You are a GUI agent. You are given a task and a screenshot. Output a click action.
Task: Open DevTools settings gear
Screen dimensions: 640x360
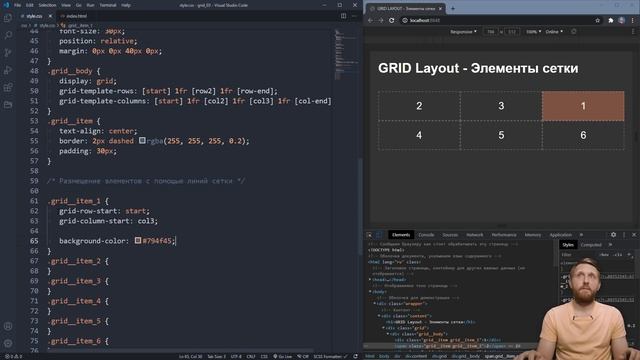click(x=613, y=235)
